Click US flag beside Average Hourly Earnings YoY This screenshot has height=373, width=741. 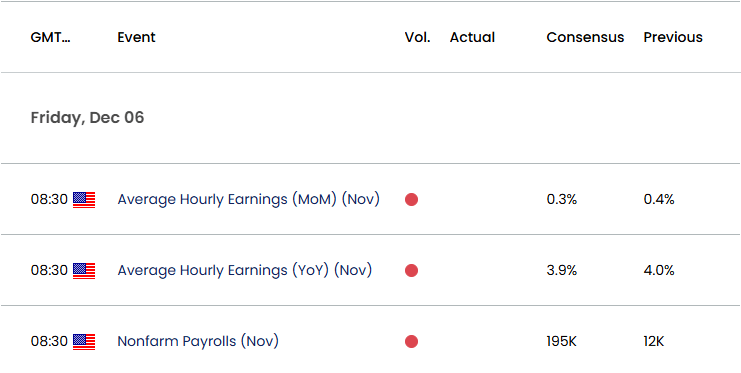(84, 271)
